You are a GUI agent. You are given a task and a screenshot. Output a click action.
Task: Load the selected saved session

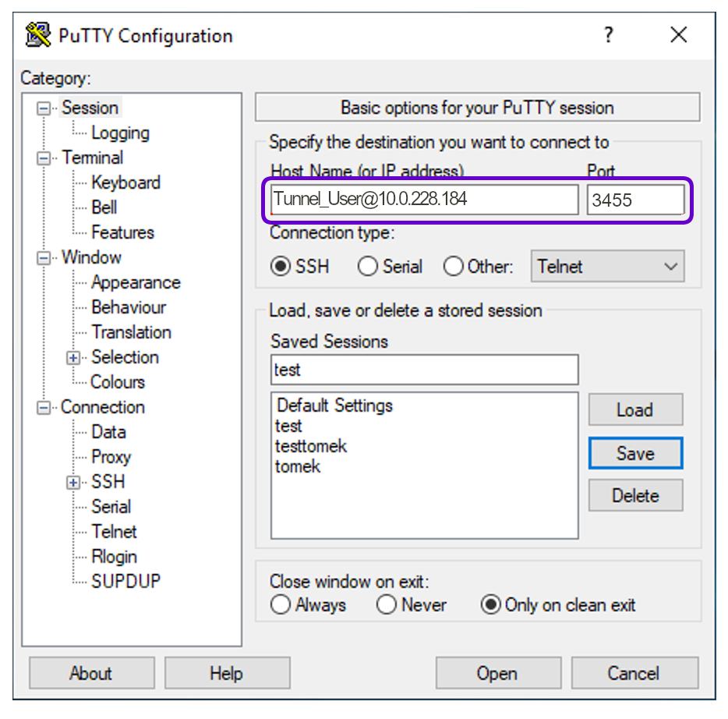[x=635, y=410]
